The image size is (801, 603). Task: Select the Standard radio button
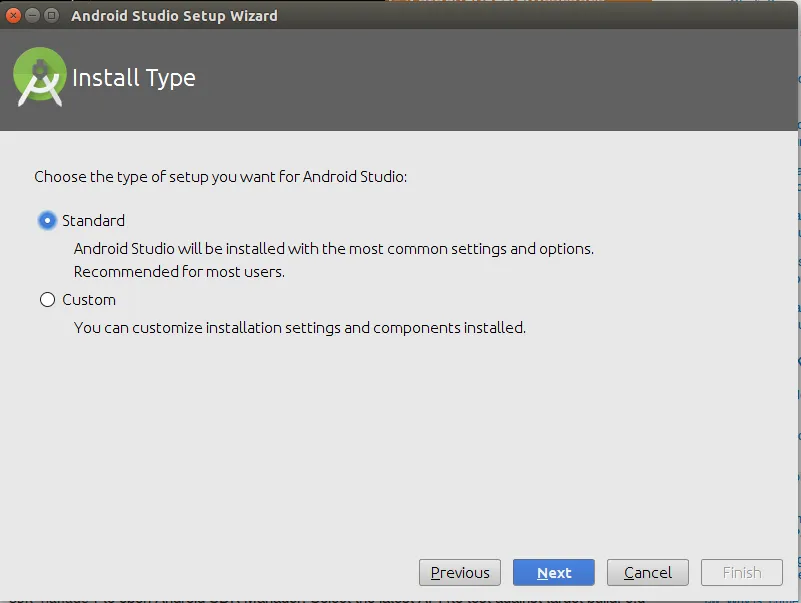(47, 221)
